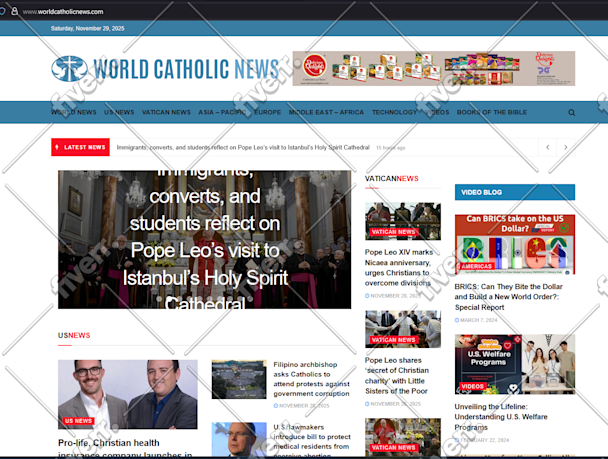The width and height of the screenshot is (608, 459).
Task: Go to previous latest news item arrow
Action: [548, 147]
